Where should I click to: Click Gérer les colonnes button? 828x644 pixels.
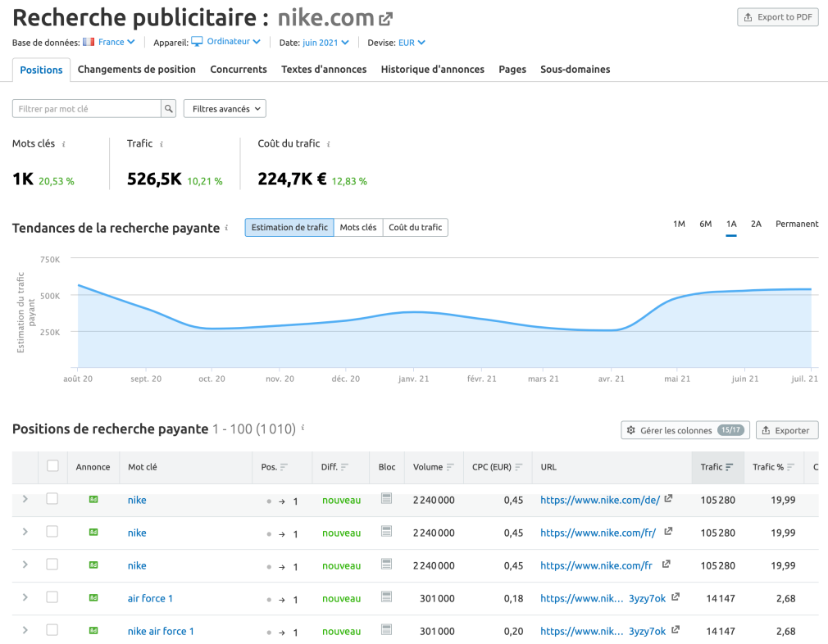685,430
